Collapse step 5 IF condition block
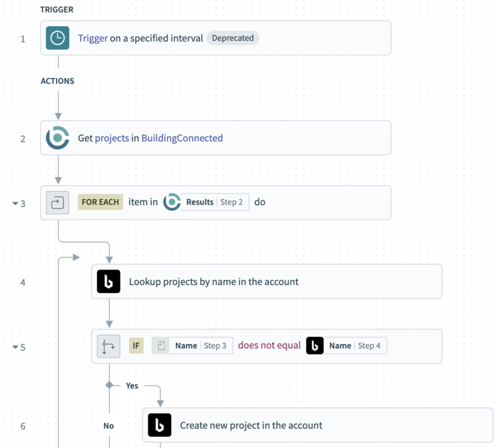 click(x=15, y=347)
